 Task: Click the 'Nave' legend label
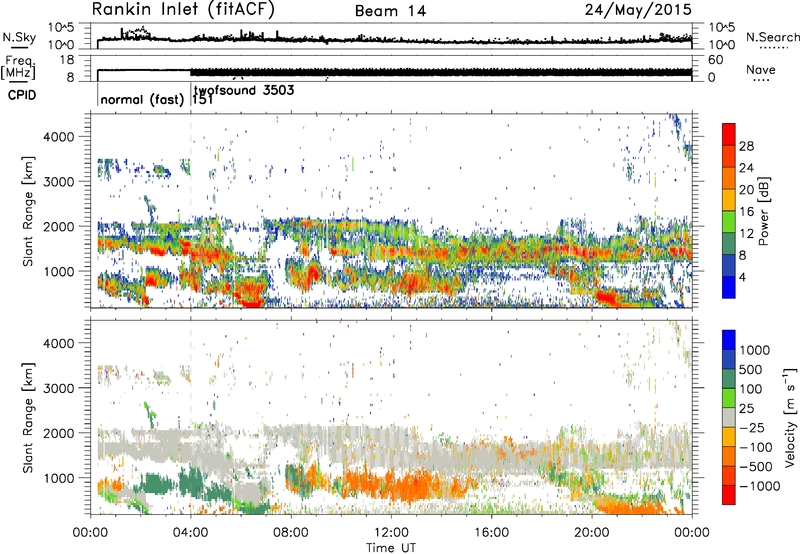(761, 69)
